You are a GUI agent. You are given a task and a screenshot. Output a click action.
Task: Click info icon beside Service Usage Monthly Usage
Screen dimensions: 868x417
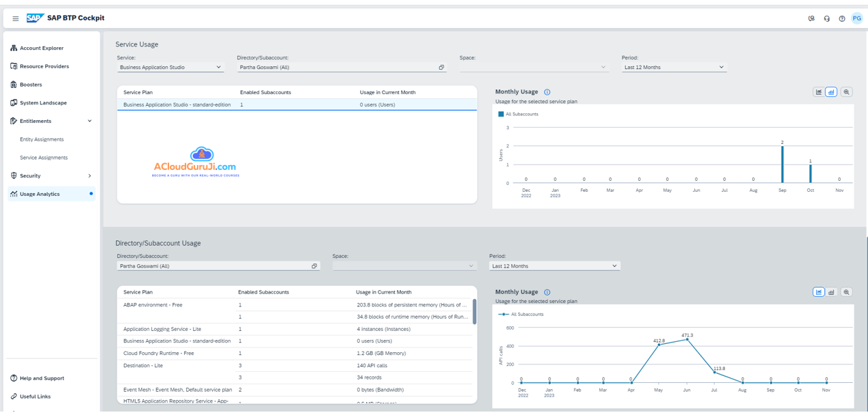[547, 92]
